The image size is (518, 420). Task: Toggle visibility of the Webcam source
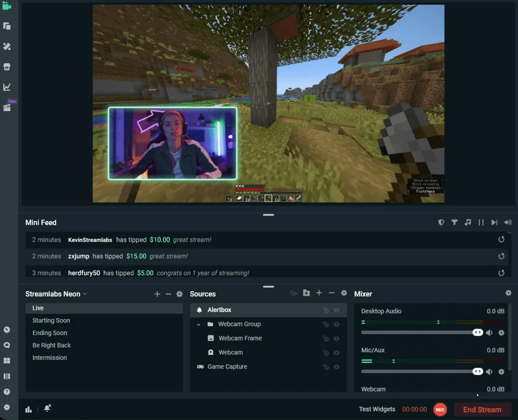tap(337, 352)
